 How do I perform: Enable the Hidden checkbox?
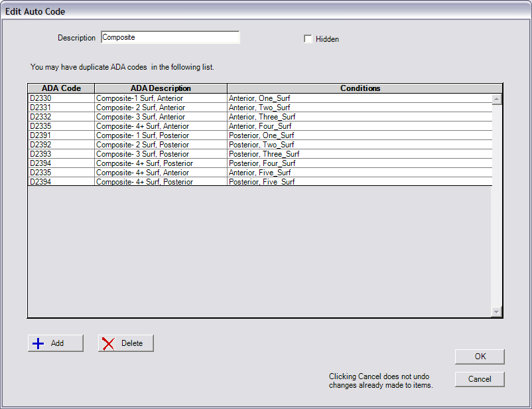click(308, 39)
